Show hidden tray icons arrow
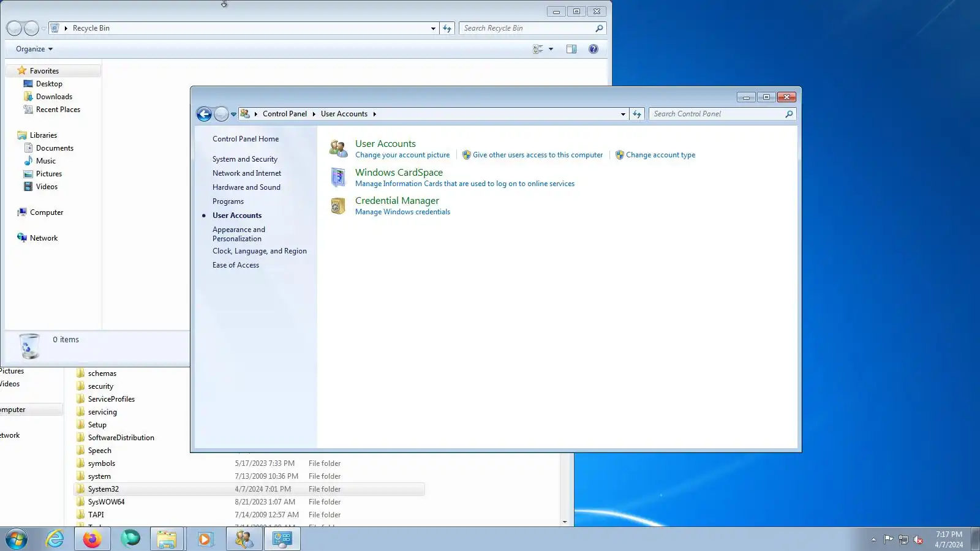 pos(873,539)
